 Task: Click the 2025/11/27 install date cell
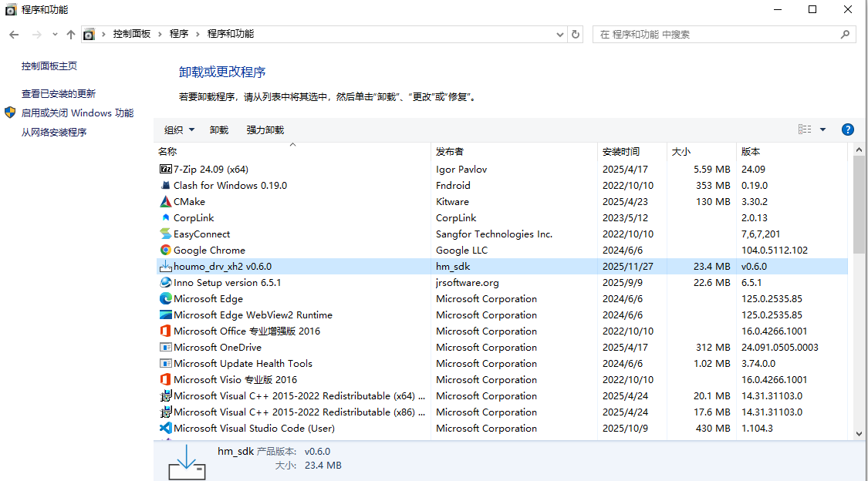click(628, 267)
